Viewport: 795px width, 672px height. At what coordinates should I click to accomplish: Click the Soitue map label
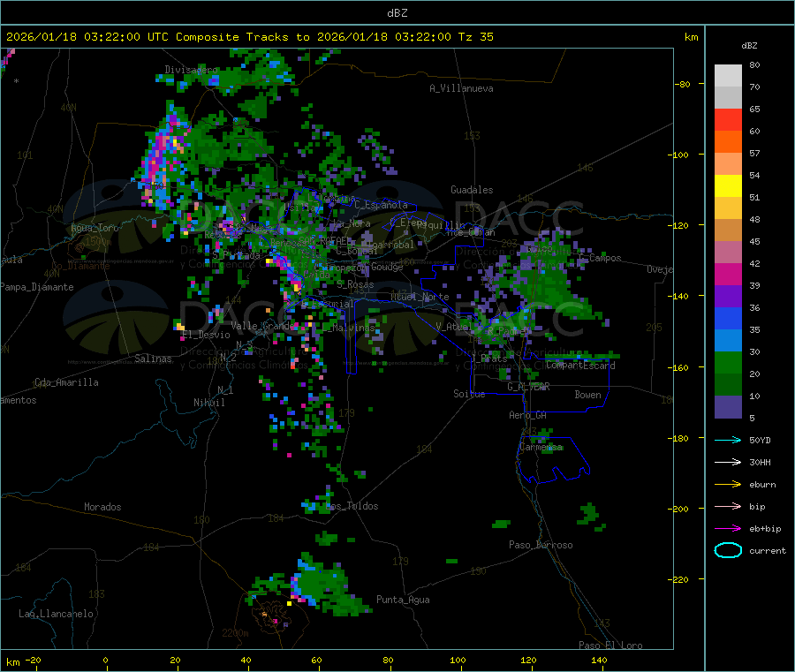click(x=469, y=393)
